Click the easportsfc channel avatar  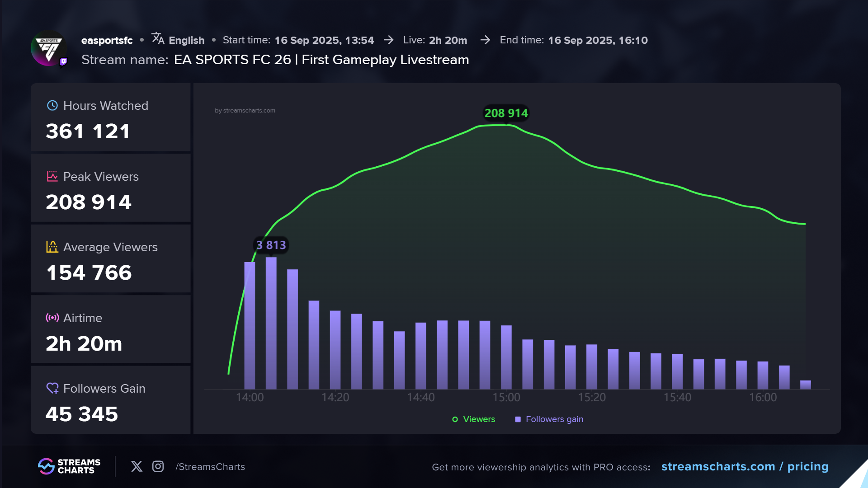click(49, 48)
